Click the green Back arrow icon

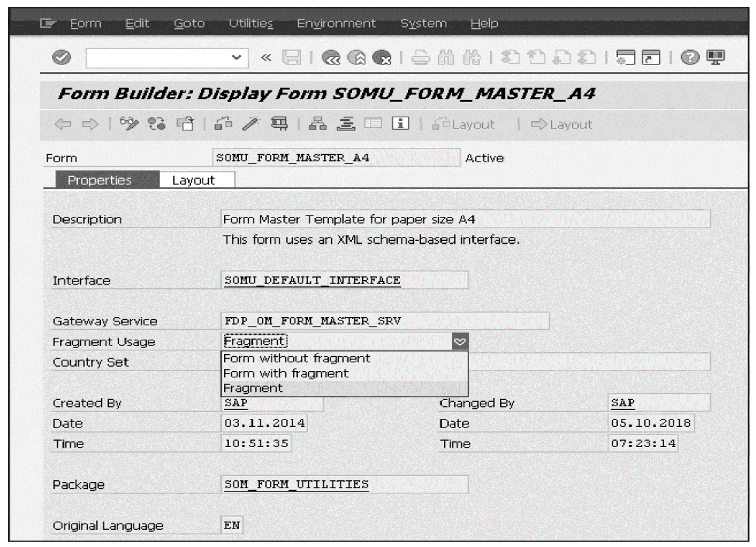(331, 57)
